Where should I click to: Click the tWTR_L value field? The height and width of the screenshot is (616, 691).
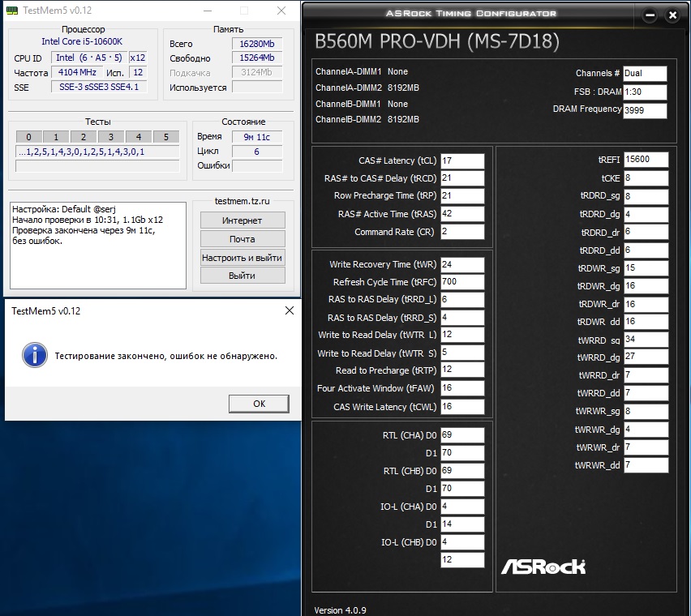(462, 335)
